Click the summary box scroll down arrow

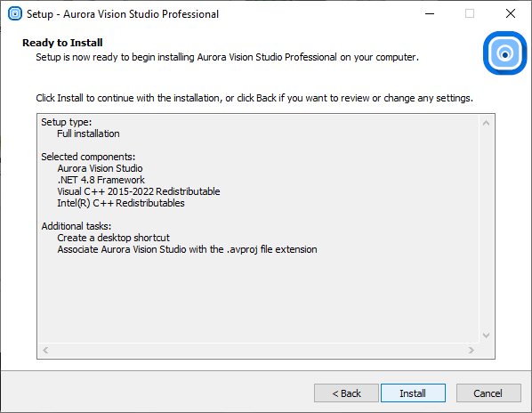[487, 336]
